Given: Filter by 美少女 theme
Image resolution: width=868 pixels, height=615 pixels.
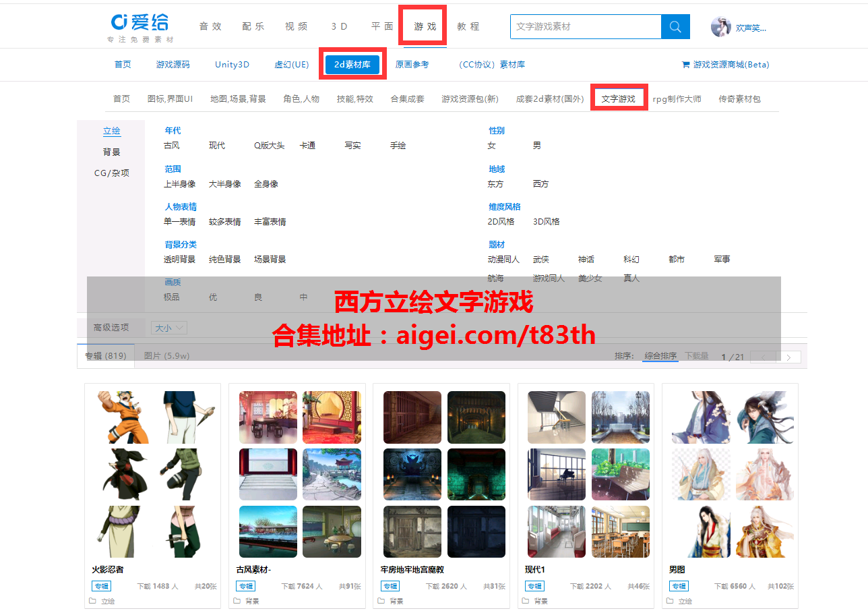Looking at the screenshot, I should tap(590, 278).
